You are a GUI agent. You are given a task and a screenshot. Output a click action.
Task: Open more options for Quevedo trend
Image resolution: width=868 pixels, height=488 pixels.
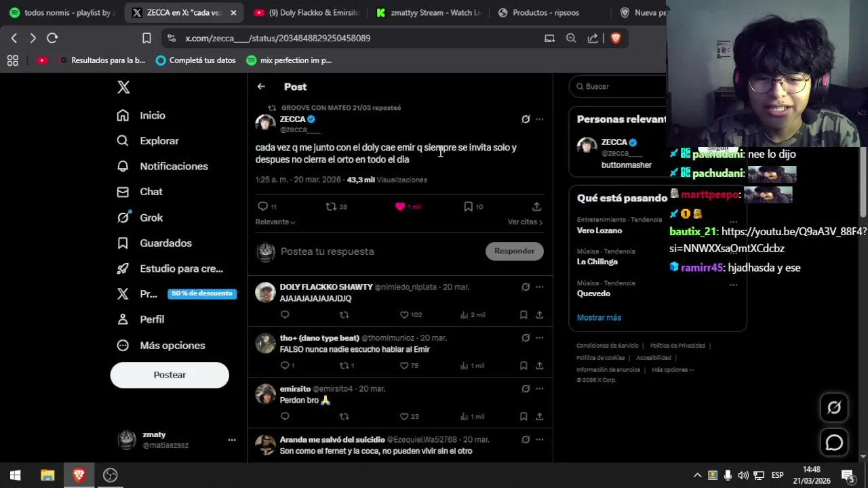click(733, 285)
